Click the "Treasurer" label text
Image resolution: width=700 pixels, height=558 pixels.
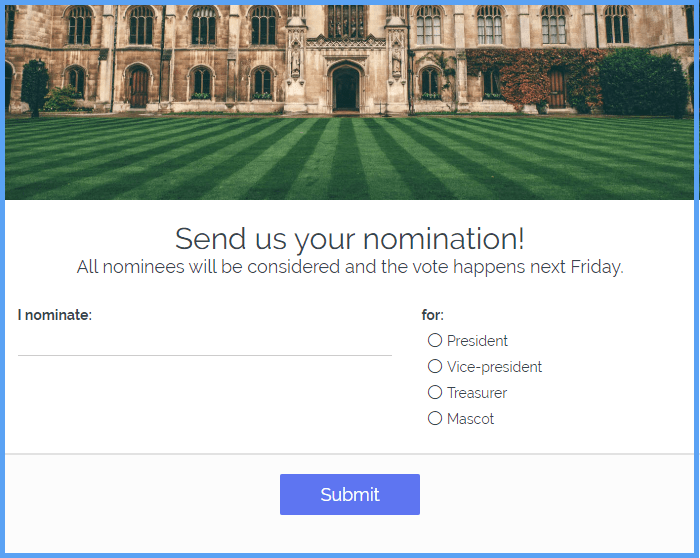(477, 393)
